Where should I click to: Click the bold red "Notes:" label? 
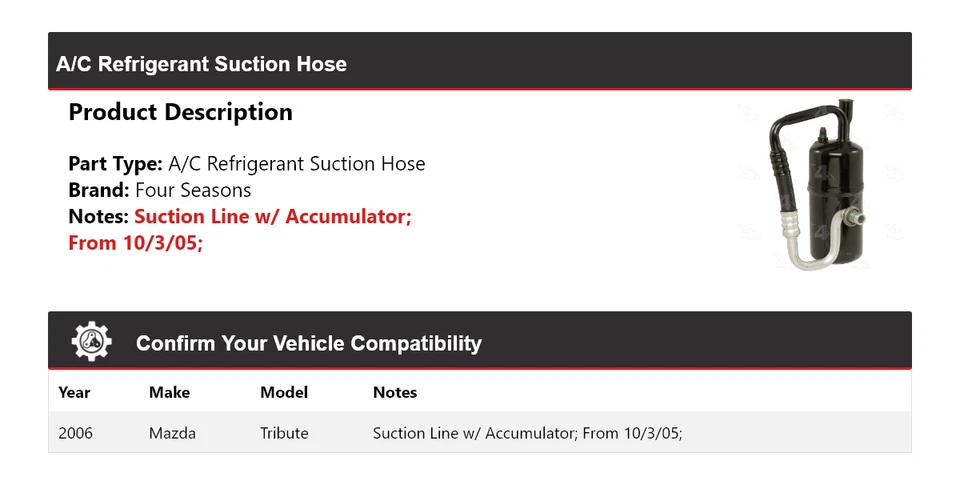(98, 216)
